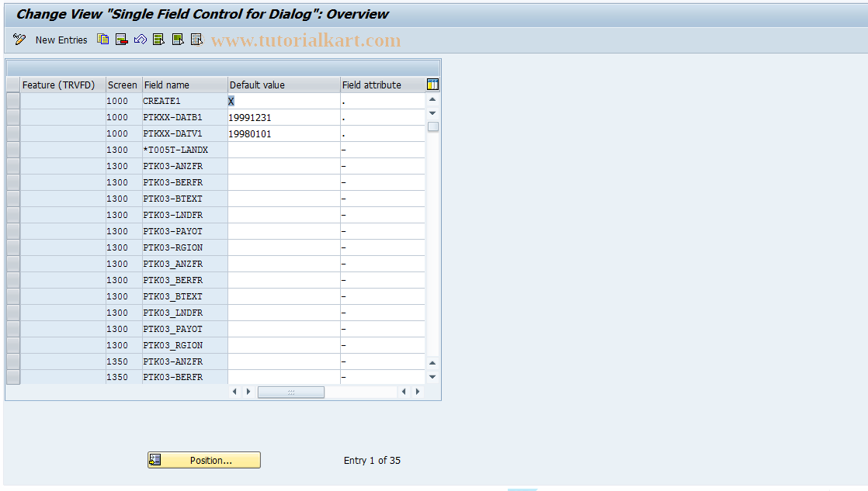Click the field name PTK03_LNDFR
The width and height of the screenshot is (868, 491).
point(172,313)
